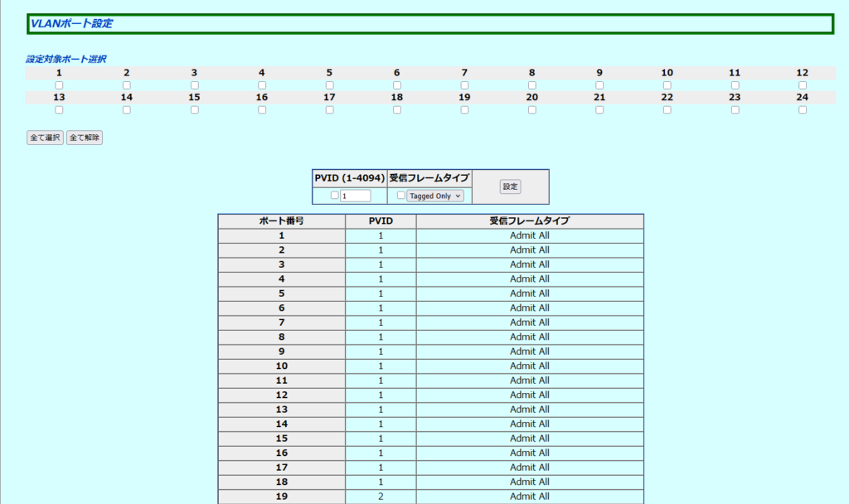Viewport: 849px width, 504px height.
Task: Enable the checkbox under port 13
Action: [x=59, y=109]
